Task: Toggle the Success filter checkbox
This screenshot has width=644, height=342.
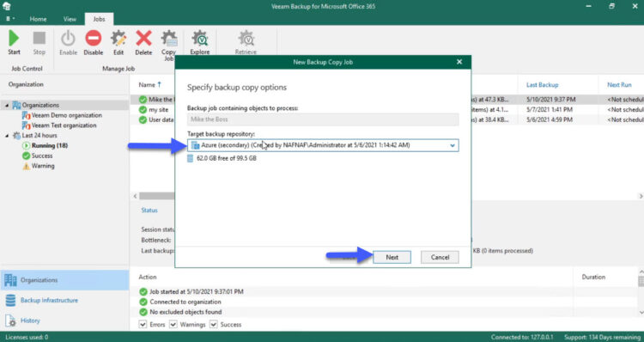Action: [214, 324]
